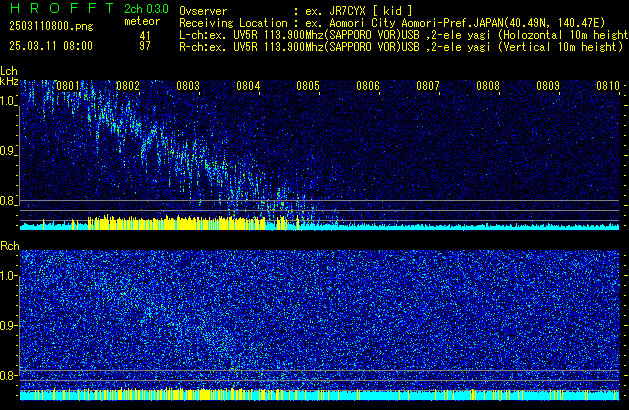Click the 0.9 frequency label on Lch axis
629x410 pixels.
click(x=7, y=151)
